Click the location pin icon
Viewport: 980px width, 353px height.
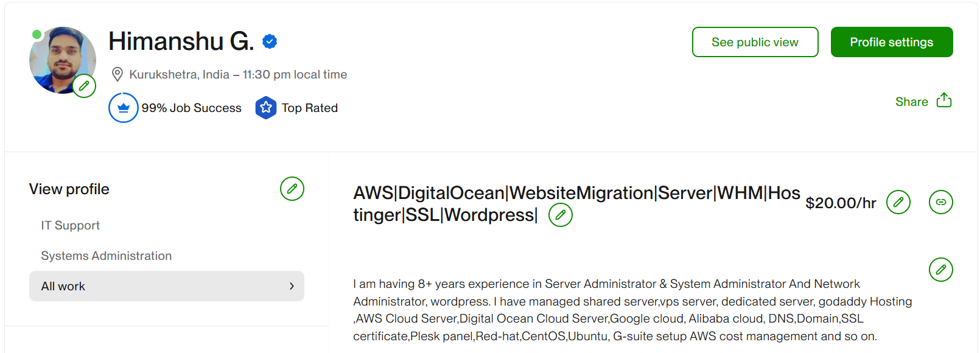pos(117,74)
